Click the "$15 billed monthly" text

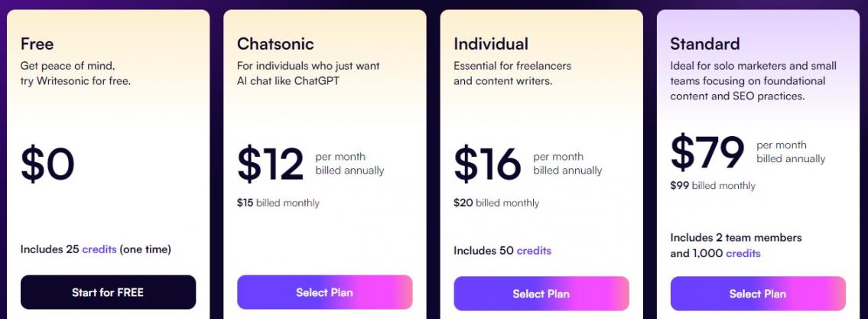pyautogui.click(x=278, y=203)
